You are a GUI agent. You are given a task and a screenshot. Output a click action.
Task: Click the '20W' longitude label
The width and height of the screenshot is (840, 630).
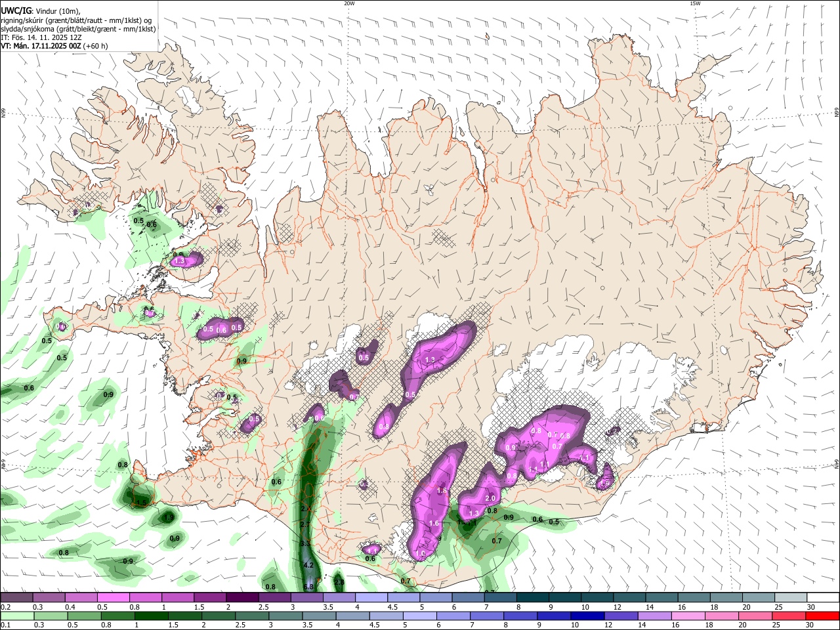tap(349, 3)
